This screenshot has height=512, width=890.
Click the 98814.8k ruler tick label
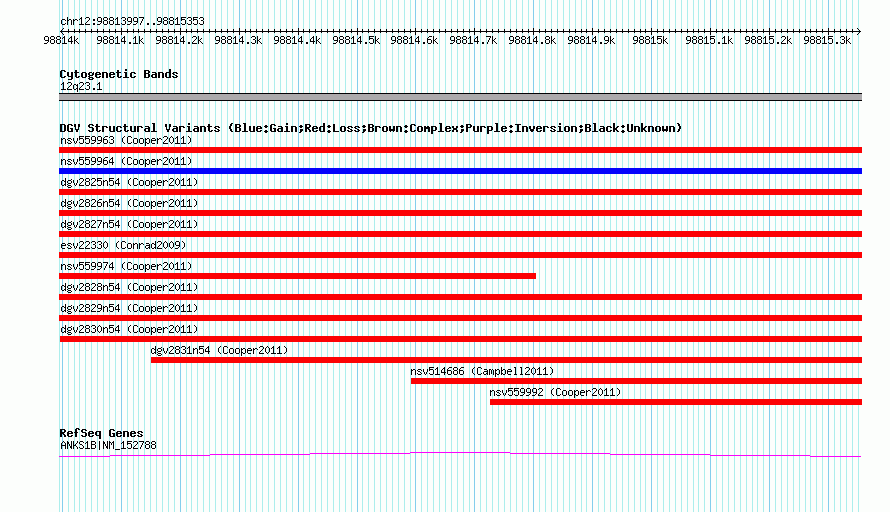(x=532, y=40)
